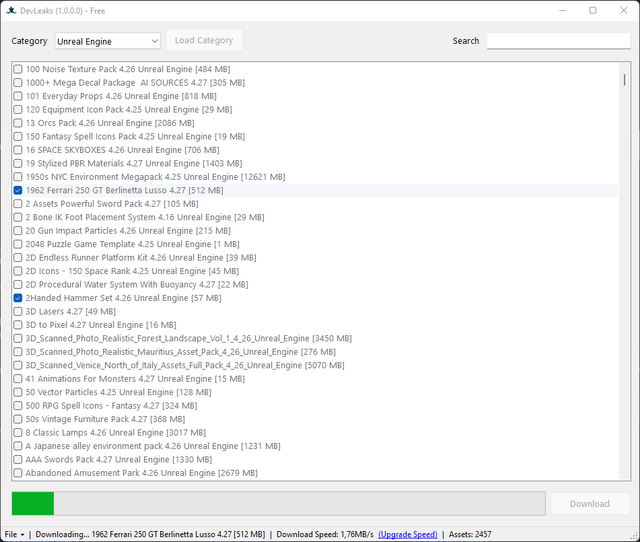Check 1950s NYC Environment Megapack checkbox

pos(18,177)
